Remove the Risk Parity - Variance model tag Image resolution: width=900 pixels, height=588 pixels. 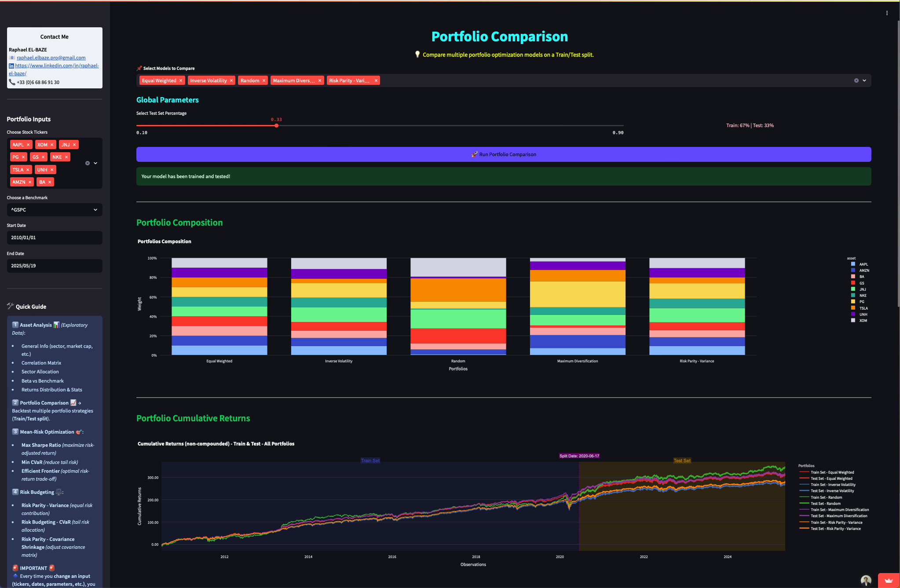[376, 80]
